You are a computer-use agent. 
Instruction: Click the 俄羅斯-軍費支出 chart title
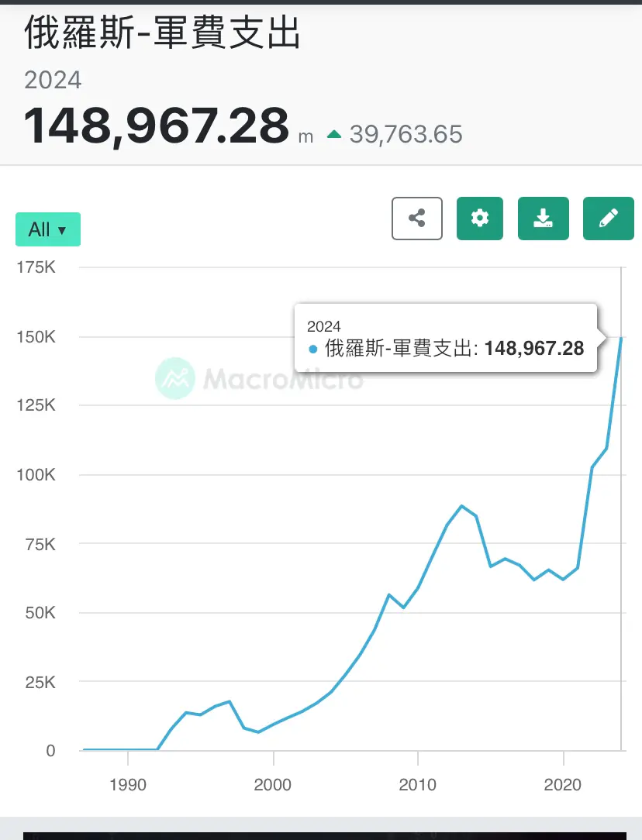click(162, 33)
